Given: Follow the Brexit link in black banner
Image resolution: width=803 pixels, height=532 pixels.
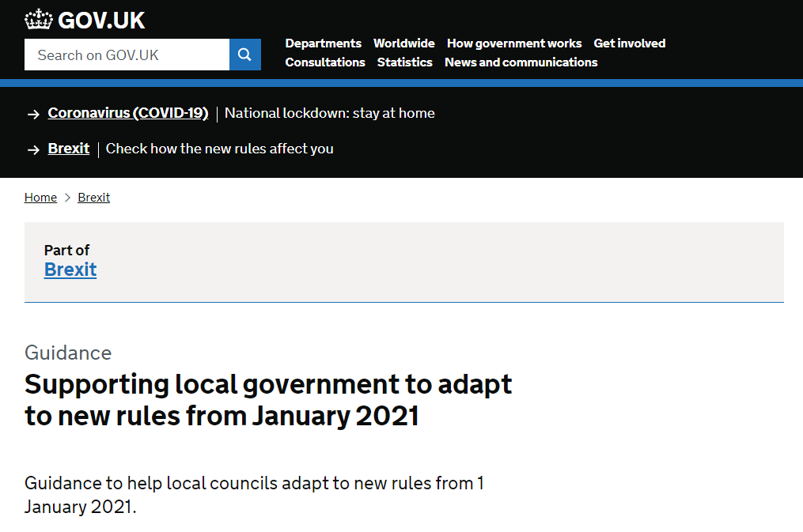Looking at the screenshot, I should (68, 149).
